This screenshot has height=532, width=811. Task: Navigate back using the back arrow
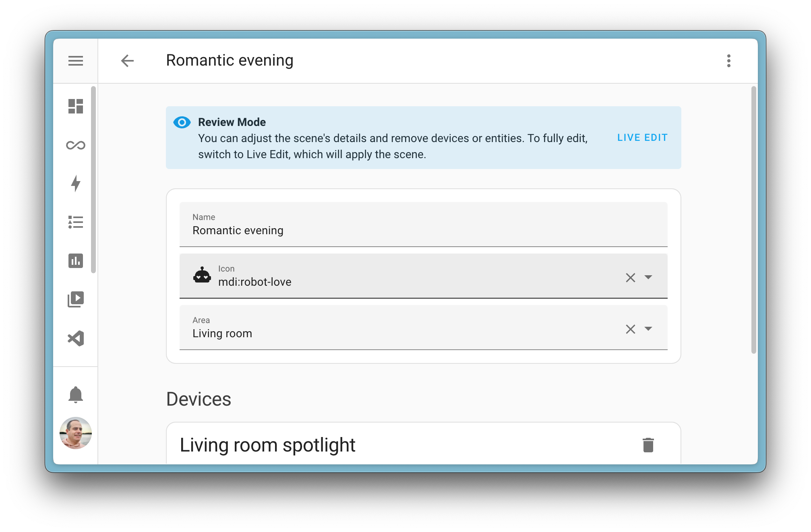(128, 60)
